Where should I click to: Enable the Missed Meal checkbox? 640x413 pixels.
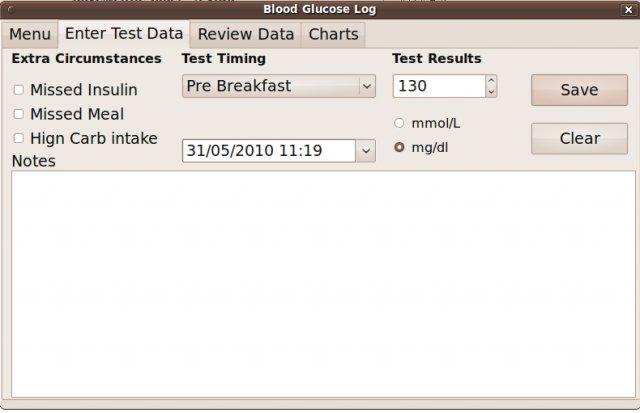pos(19,114)
